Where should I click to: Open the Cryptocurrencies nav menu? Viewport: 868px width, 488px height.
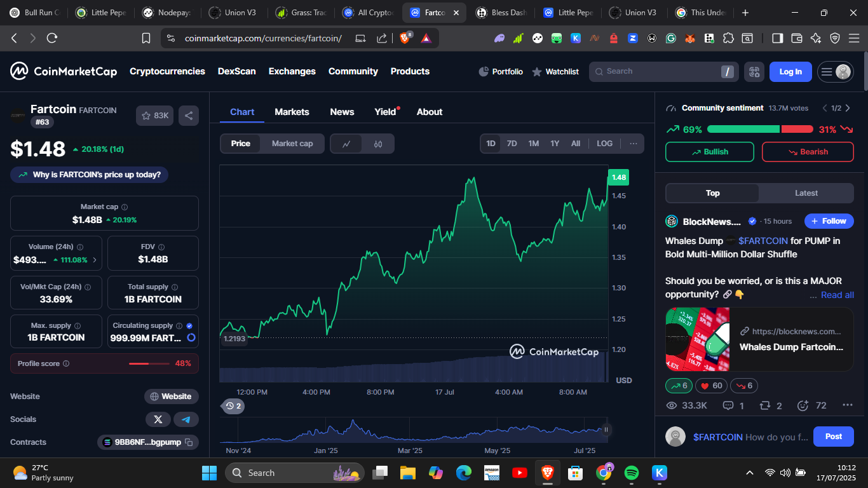167,71
